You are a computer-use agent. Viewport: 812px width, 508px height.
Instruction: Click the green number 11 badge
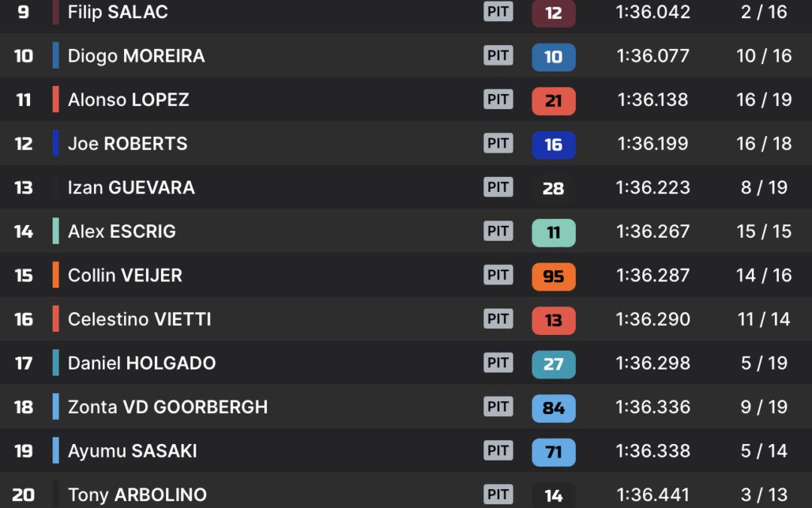point(553,233)
